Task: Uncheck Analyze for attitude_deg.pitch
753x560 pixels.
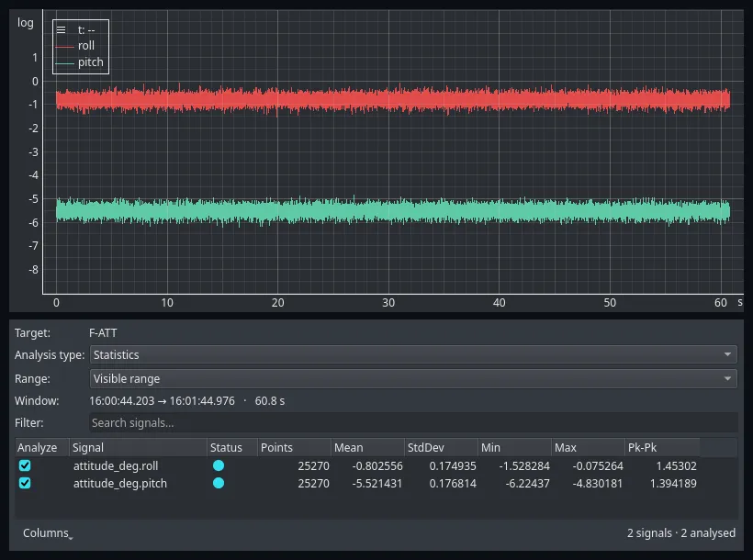Action: coord(25,483)
